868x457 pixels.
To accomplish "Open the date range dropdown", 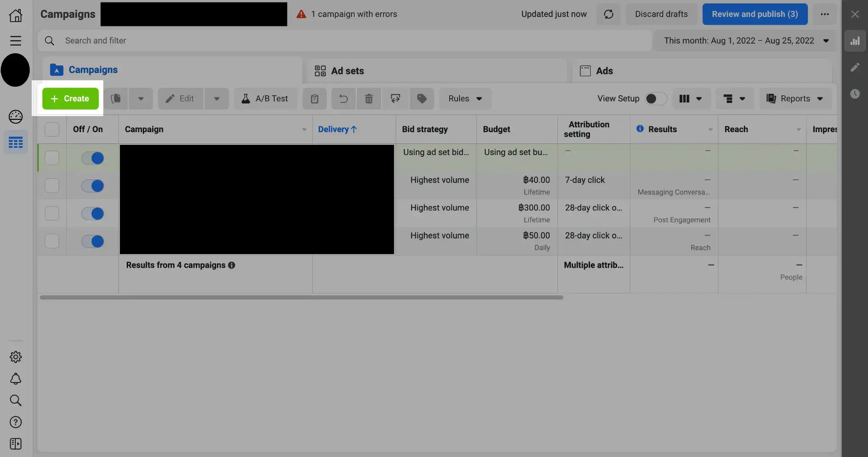I will tap(746, 41).
